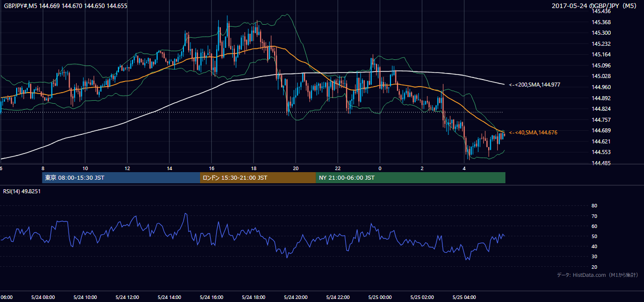Click the date label 5/24 08:00

coord(43,297)
